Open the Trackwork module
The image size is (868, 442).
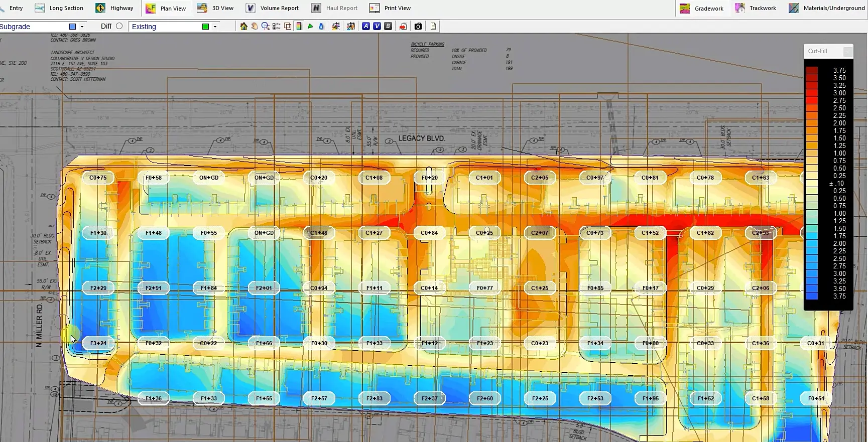point(756,8)
